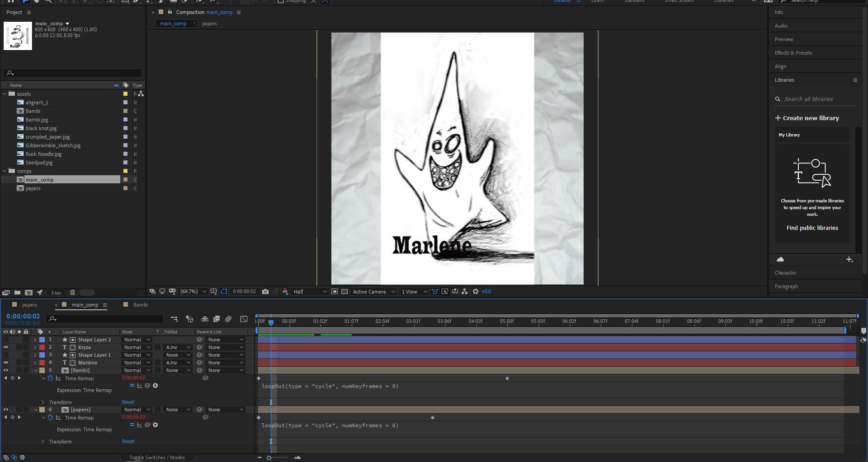
Task: Open the Effects & Presets panel
Action: pos(793,53)
